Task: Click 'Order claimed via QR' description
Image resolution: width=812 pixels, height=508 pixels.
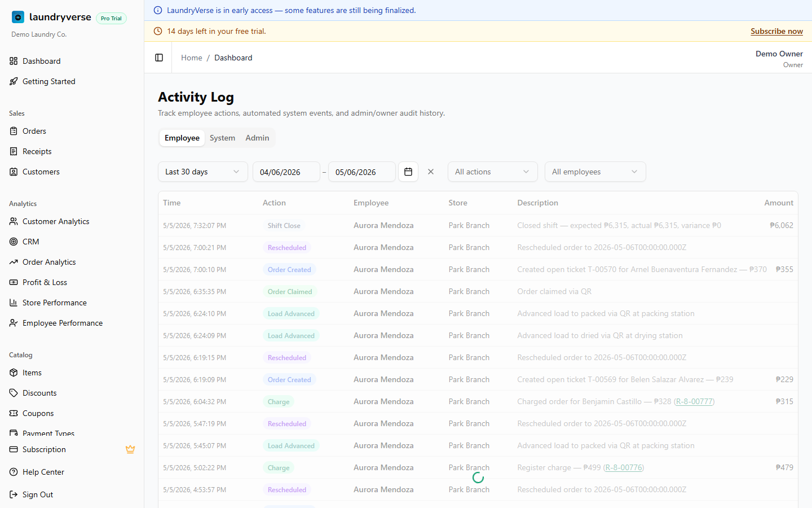Action: [x=554, y=291]
